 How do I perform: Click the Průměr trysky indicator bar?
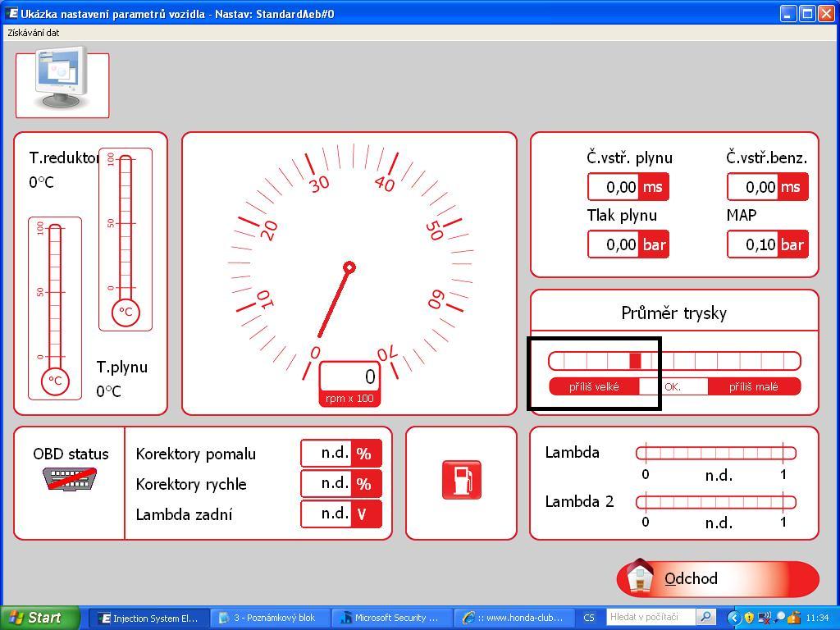point(674,361)
